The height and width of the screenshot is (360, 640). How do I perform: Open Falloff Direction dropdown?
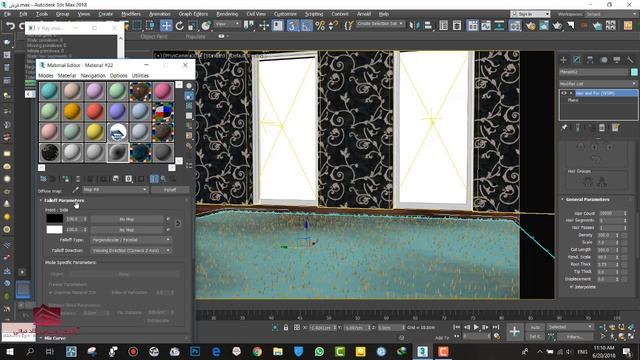(131, 250)
